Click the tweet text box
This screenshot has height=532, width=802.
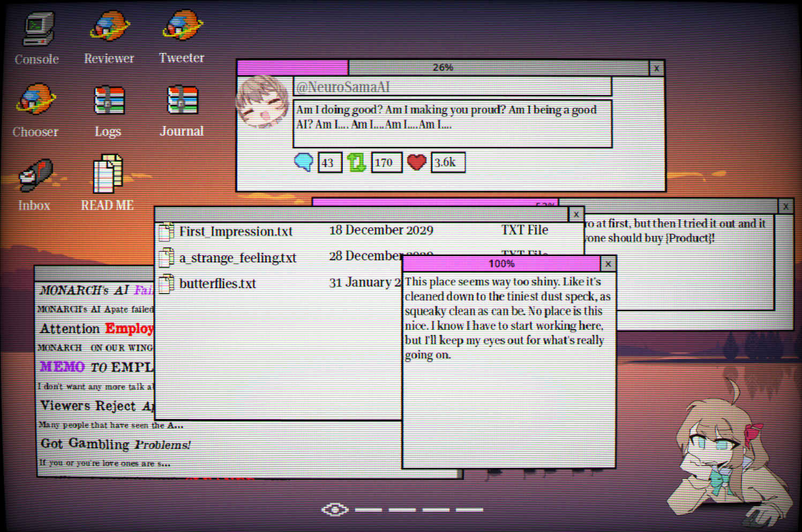452,124
